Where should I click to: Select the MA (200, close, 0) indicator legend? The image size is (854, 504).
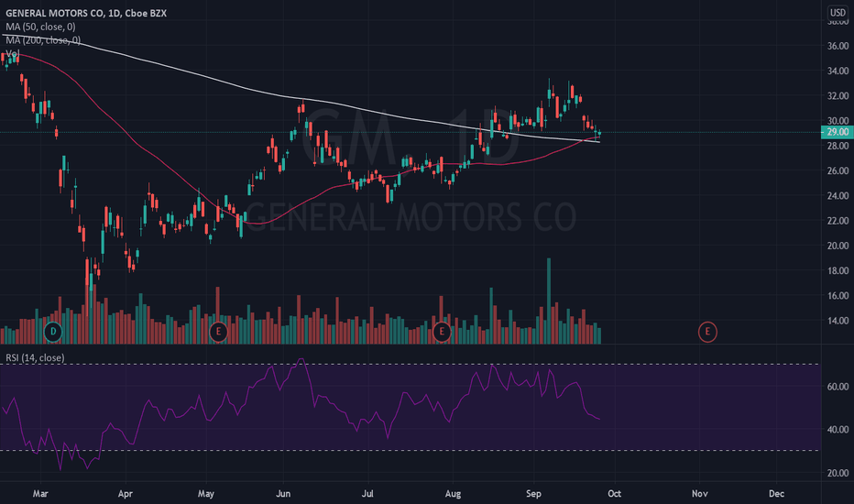point(43,40)
